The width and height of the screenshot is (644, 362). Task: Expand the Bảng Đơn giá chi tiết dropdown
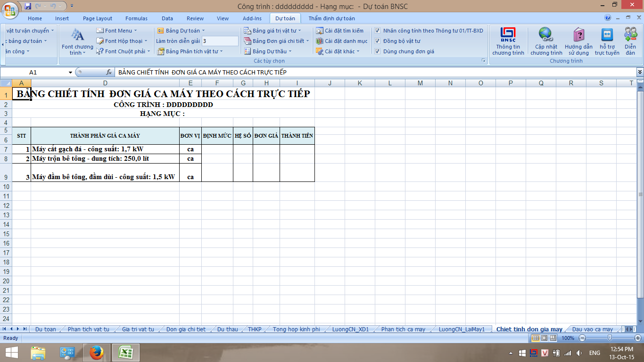[x=307, y=41]
